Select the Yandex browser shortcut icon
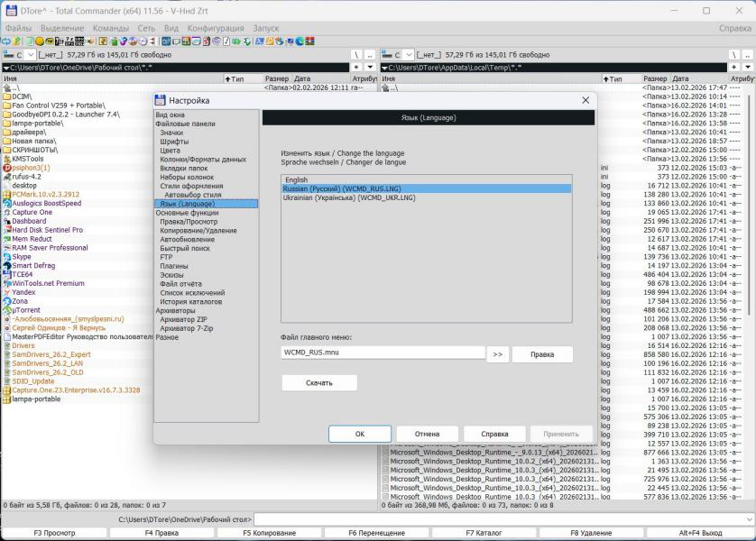Viewport: 756px width, 541px height. (x=7, y=292)
